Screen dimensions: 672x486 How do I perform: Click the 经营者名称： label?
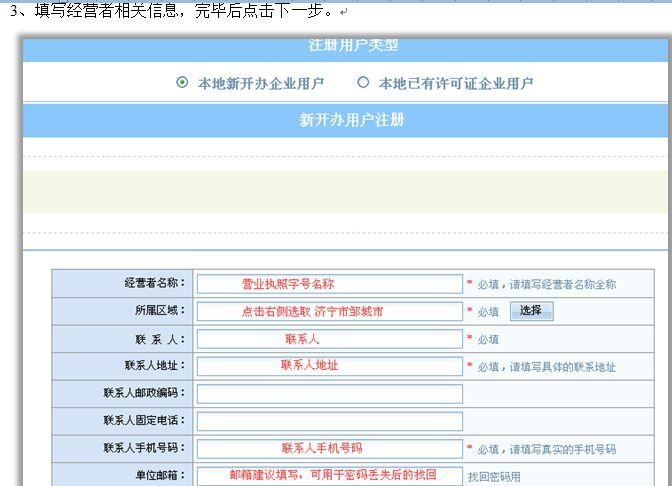pyautogui.click(x=155, y=283)
